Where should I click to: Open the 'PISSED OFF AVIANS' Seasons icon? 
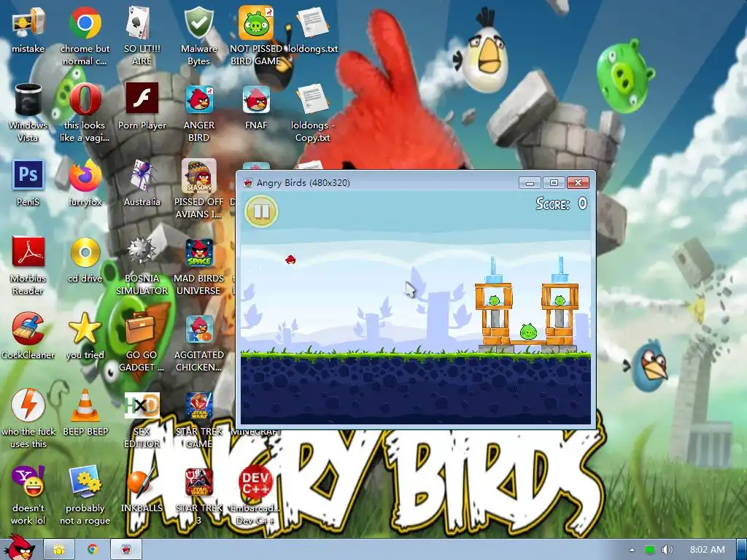198,176
